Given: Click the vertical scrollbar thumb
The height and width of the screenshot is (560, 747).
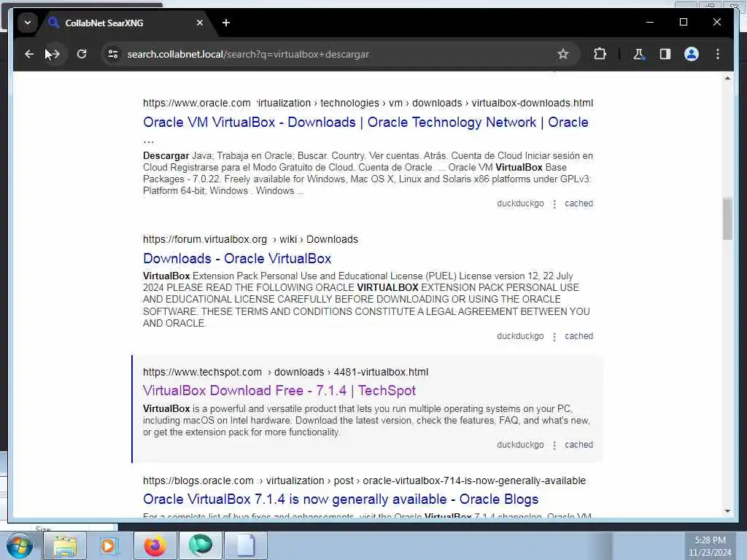Looking at the screenshot, I should pos(727,219).
